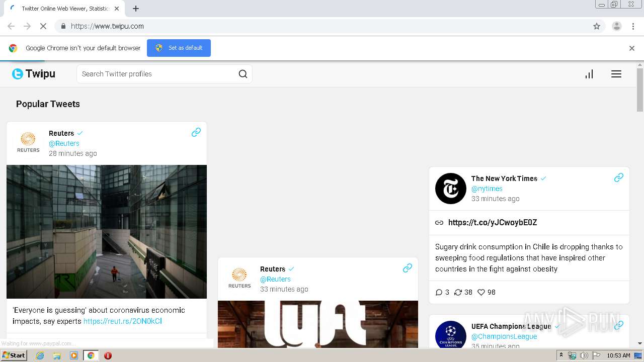
Task: Click Reuters avatar on the 33 minutes tweet
Action: point(239,279)
